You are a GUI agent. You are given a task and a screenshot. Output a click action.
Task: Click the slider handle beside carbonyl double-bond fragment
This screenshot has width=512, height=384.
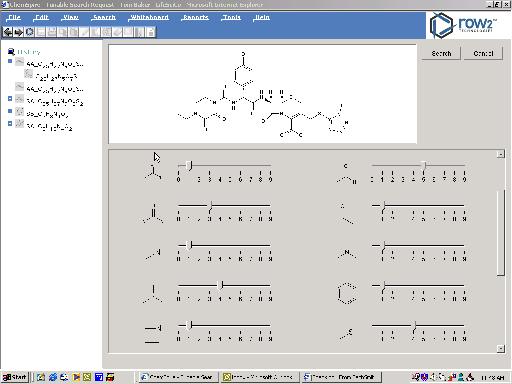[210, 206]
